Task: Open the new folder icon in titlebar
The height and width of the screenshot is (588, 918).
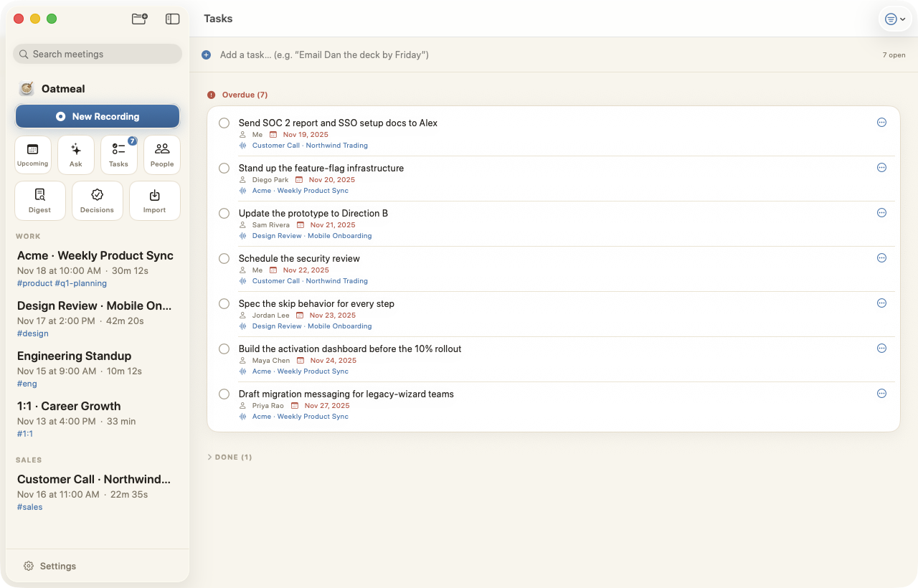Action: tap(140, 19)
